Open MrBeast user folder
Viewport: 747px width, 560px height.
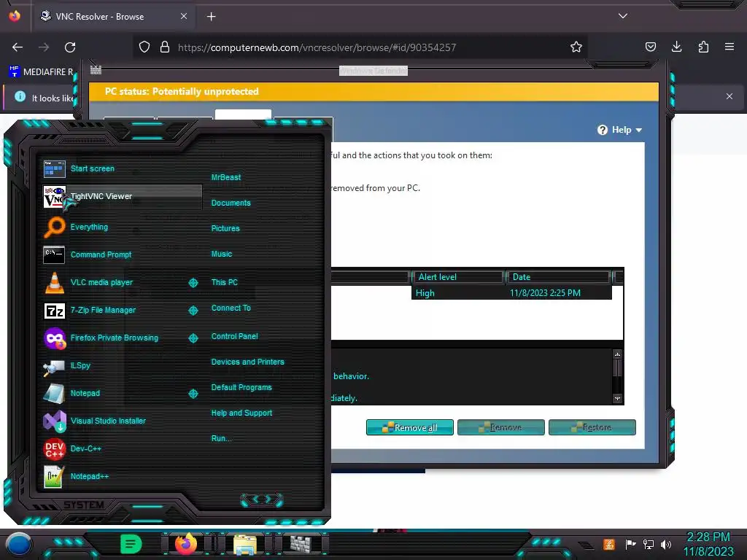[x=226, y=177]
